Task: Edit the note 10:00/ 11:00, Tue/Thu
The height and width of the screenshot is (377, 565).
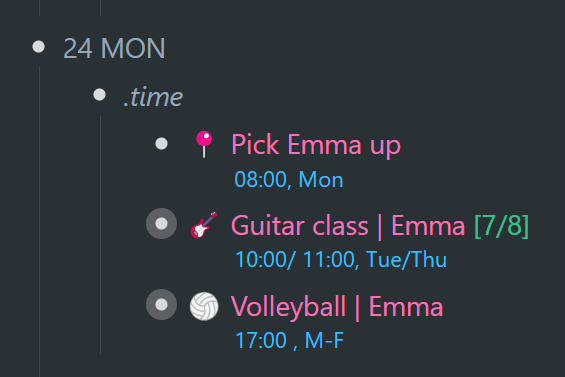Action: [341, 260]
